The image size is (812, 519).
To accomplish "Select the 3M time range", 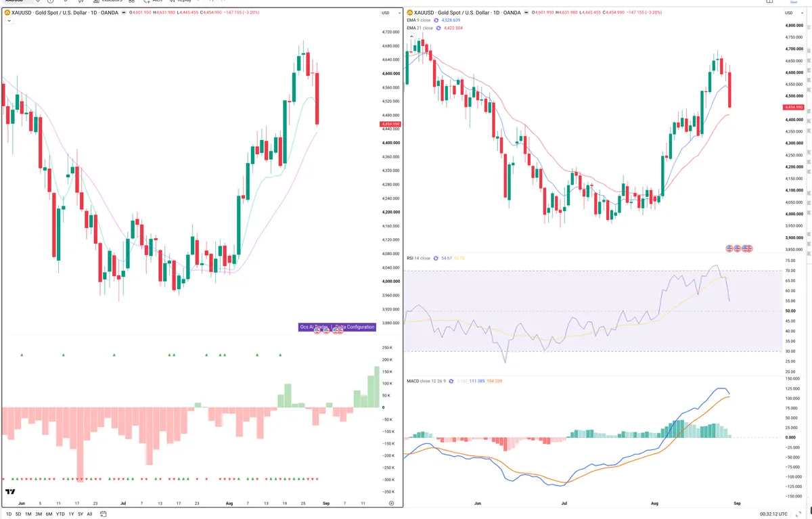I will click(39, 514).
